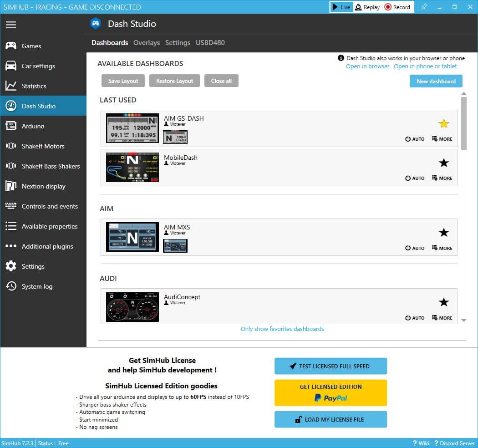Open the Arduino section
Image resolution: width=478 pixels, height=448 pixels.
33,126
